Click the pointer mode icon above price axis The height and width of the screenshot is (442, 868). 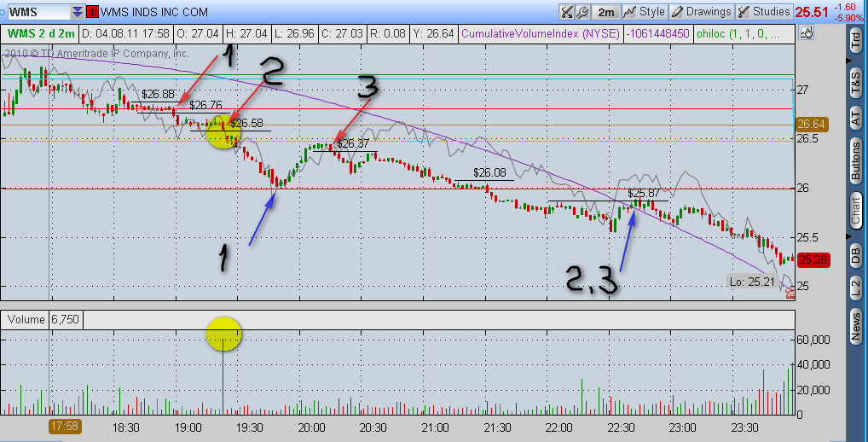806,33
